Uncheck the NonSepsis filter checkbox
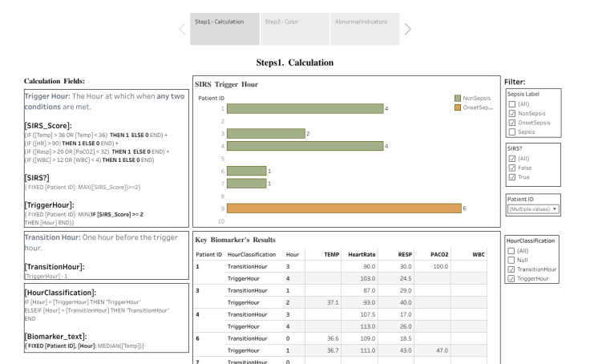590x364 pixels. coord(510,113)
